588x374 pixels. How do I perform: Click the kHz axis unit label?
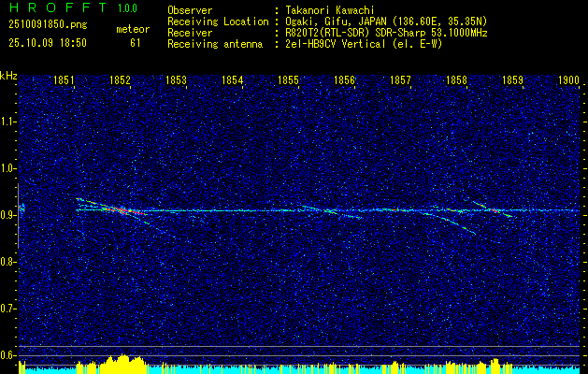[x=9, y=75]
